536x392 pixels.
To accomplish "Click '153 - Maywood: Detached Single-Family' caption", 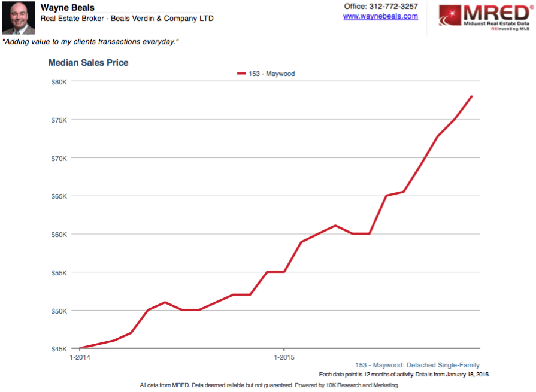I will tap(417, 365).
